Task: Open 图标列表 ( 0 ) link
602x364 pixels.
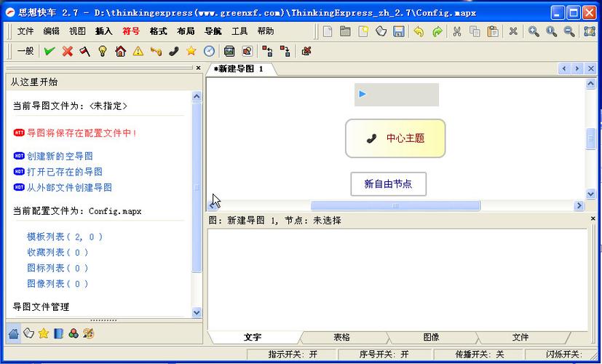Action: click(58, 269)
